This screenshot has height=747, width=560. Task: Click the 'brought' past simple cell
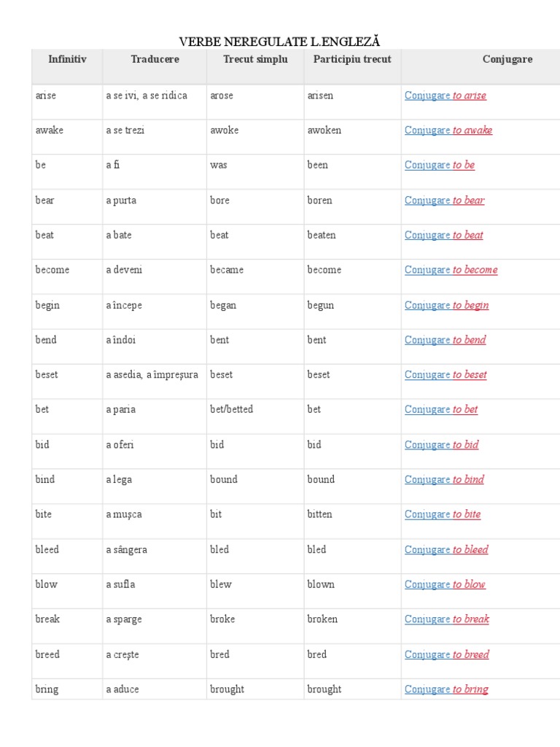point(227,689)
